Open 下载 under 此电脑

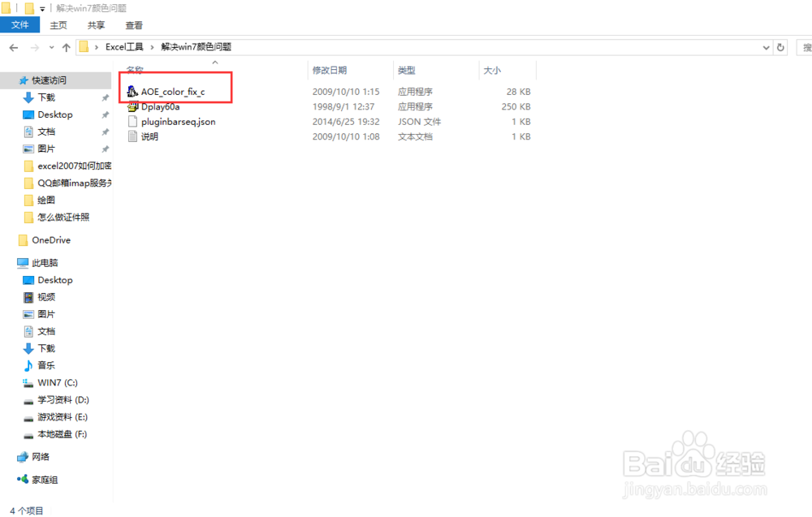pos(46,348)
